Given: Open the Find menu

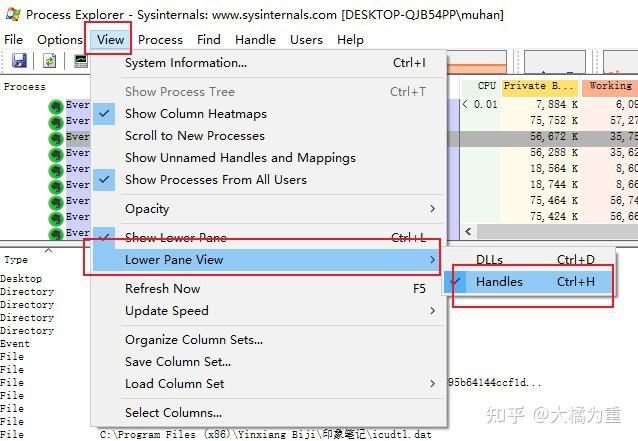Looking at the screenshot, I should (209, 39).
